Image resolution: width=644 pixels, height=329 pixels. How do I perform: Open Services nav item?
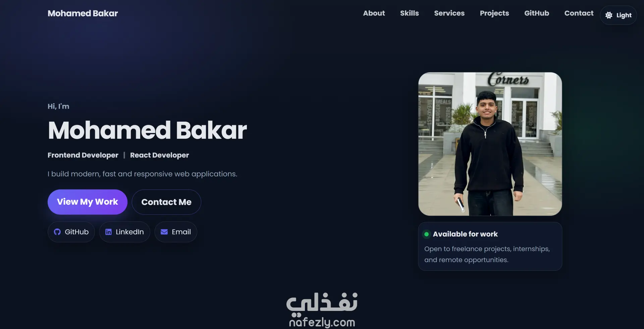(x=449, y=13)
